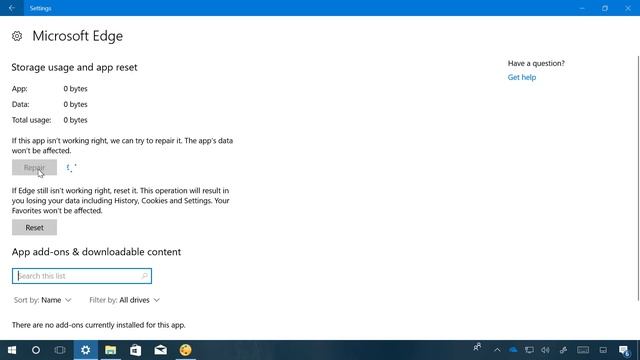Open the touch keyboard tray icon
Viewport: 640px width, 360px height.
point(583,350)
